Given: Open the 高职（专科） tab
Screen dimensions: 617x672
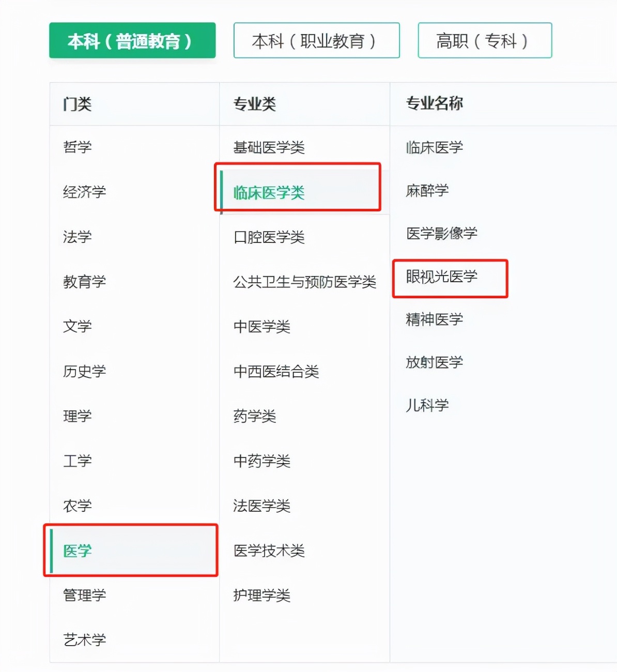Looking at the screenshot, I should tap(484, 40).
